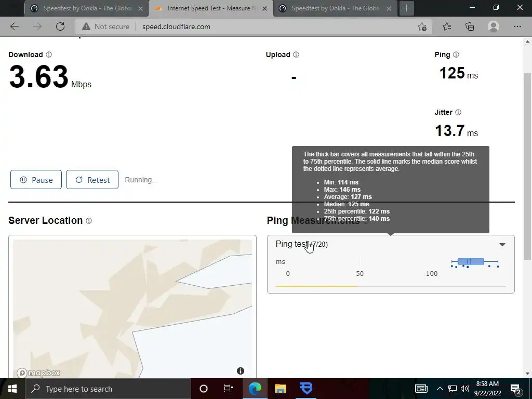Click the Download info icon
This screenshot has height=399, width=532.
tap(49, 55)
